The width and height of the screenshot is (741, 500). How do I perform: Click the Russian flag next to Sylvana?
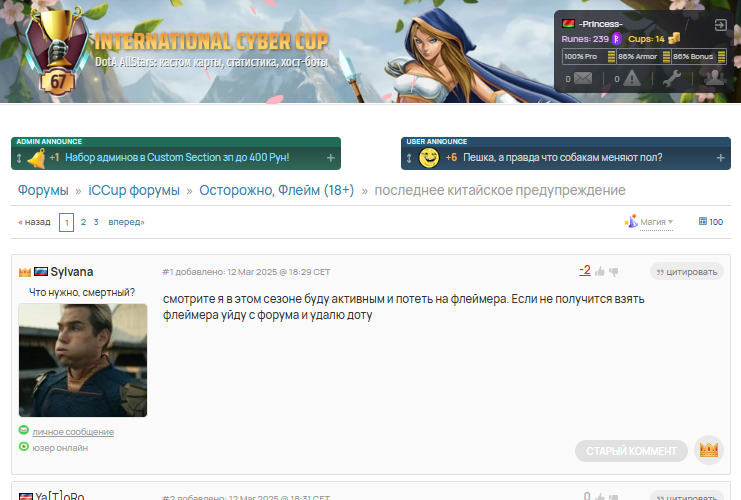click(x=41, y=272)
